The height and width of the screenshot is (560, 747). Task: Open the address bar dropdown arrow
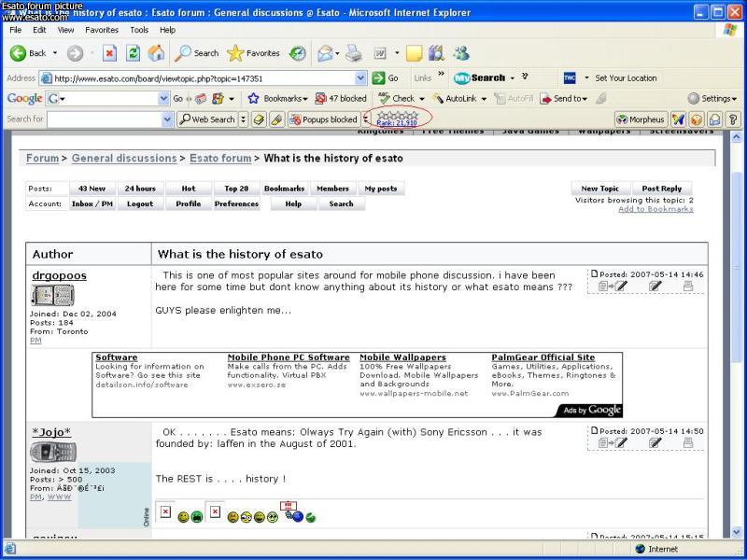360,78
